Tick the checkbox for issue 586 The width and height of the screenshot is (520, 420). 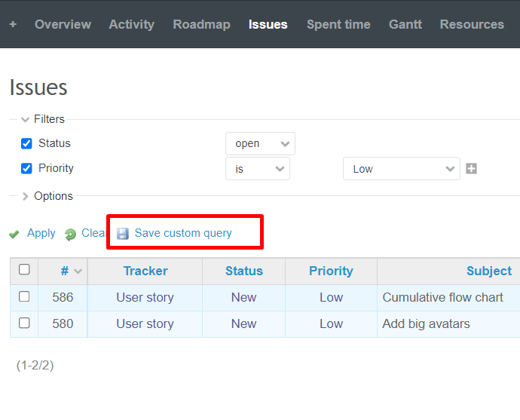[x=24, y=297]
